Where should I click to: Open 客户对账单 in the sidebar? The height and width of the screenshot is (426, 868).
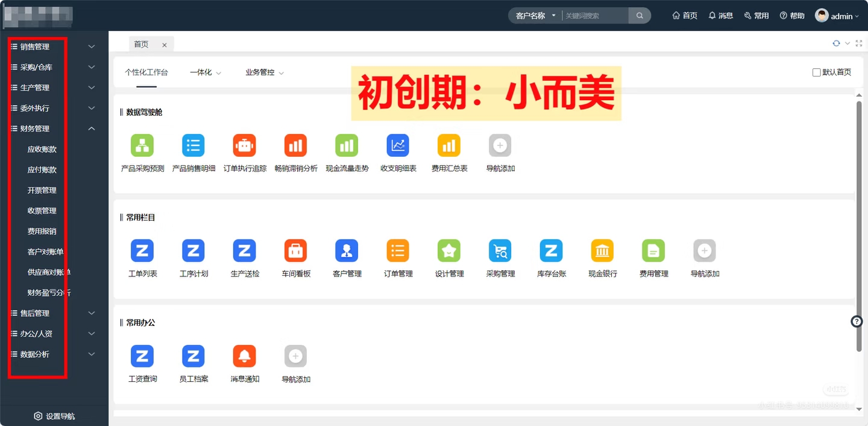click(x=46, y=252)
